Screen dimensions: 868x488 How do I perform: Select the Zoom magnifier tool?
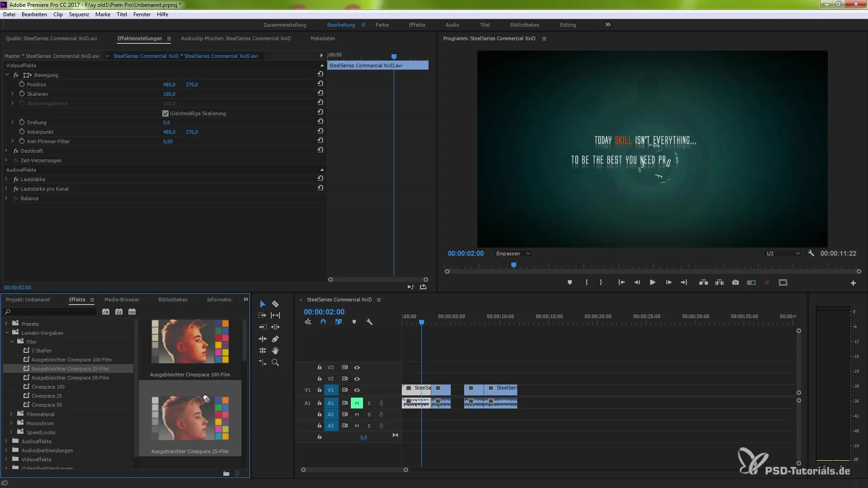click(x=275, y=362)
